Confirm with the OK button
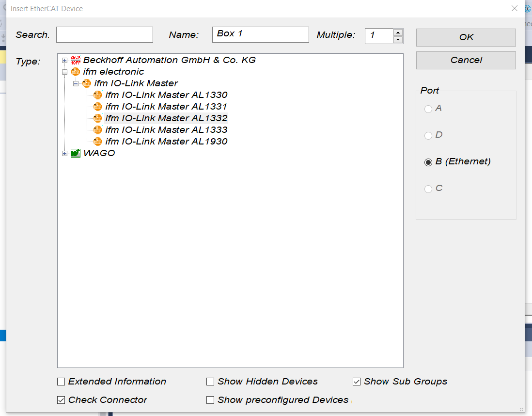Screen dimensions: 532x416 [x=466, y=37]
